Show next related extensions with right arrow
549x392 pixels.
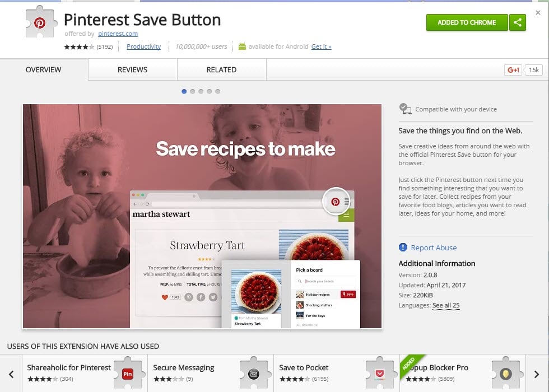tap(537, 374)
